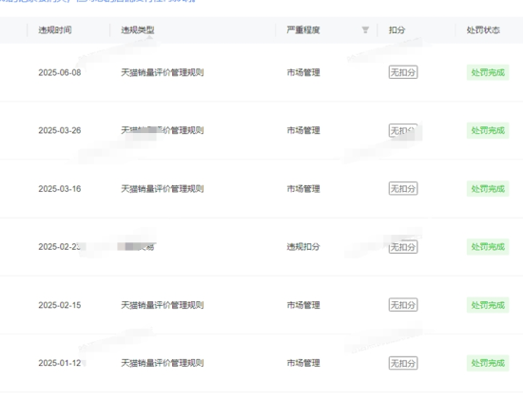The width and height of the screenshot is (523, 420).
Task: Click the 处罚状态 column header
Action: [483, 30]
